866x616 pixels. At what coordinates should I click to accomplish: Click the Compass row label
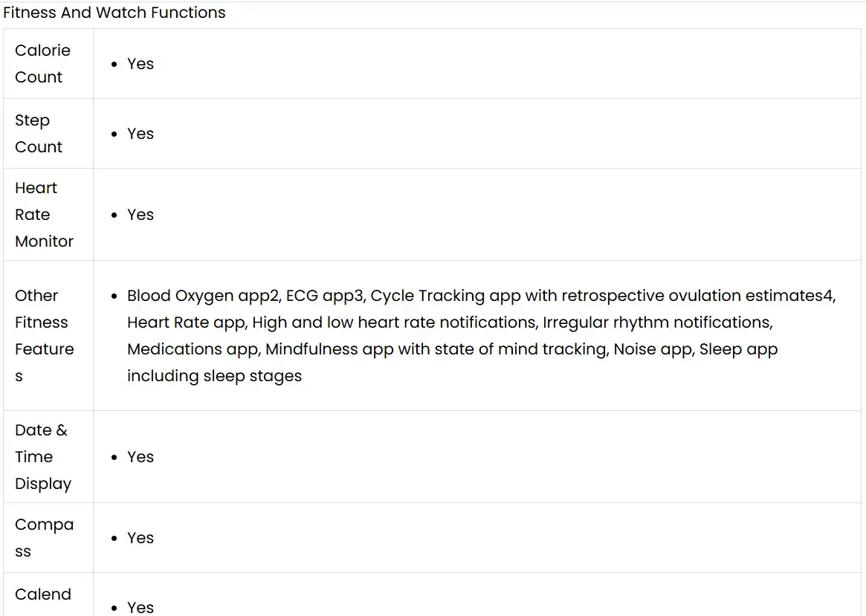tap(44, 538)
